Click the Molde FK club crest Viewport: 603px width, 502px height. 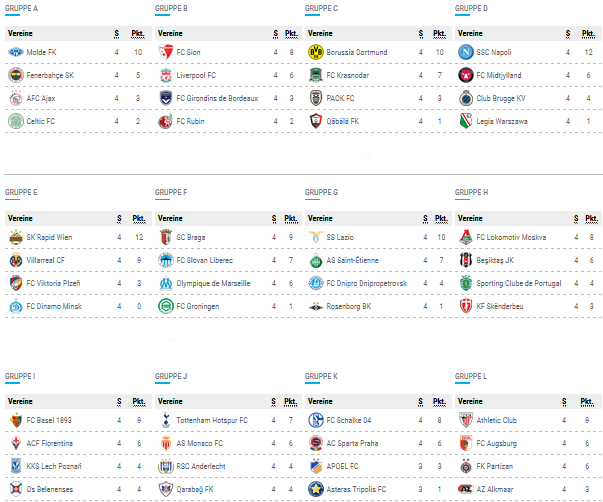(15, 52)
